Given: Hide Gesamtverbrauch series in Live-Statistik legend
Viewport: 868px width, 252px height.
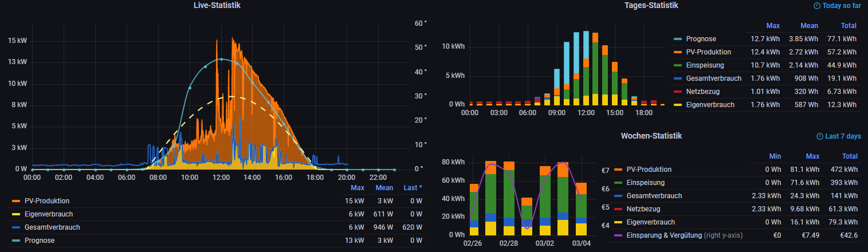Looking at the screenshot, I should tap(52, 227).
